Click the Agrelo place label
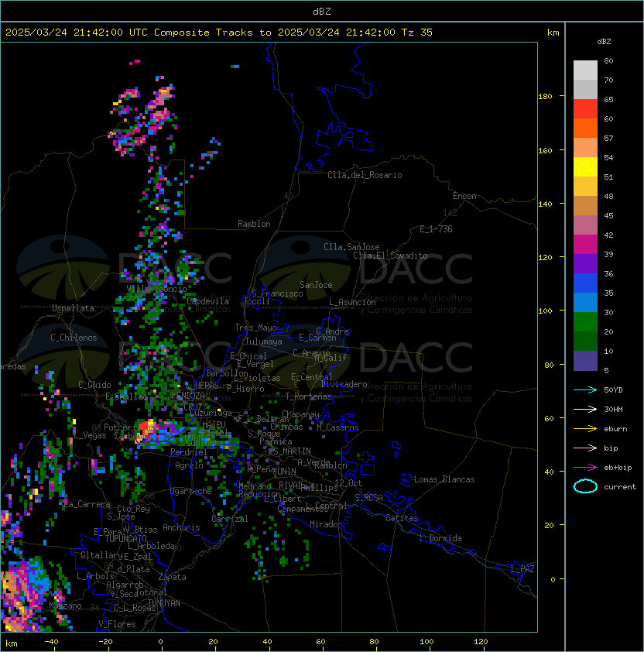Screen dimensions: 644x652 click(189, 465)
